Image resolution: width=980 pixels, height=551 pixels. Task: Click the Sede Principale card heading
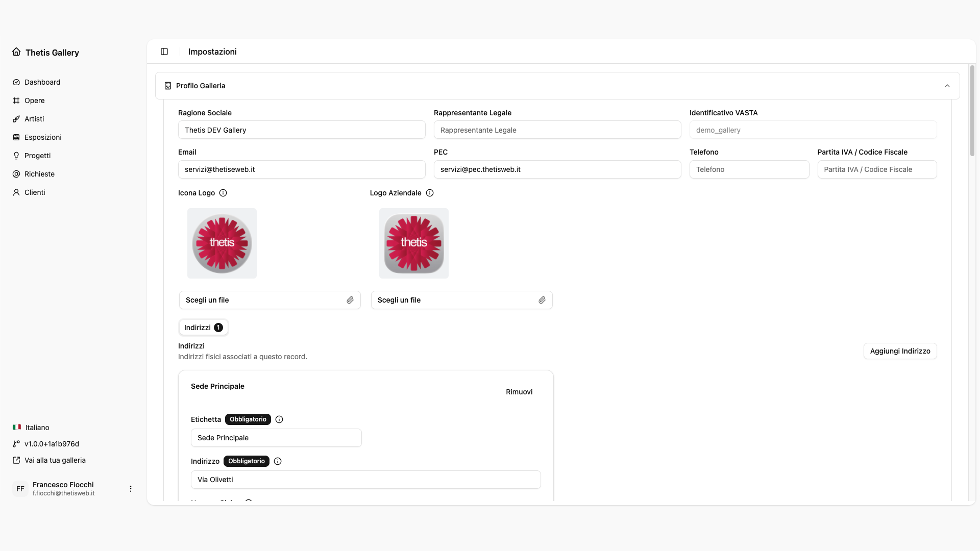[217, 386]
